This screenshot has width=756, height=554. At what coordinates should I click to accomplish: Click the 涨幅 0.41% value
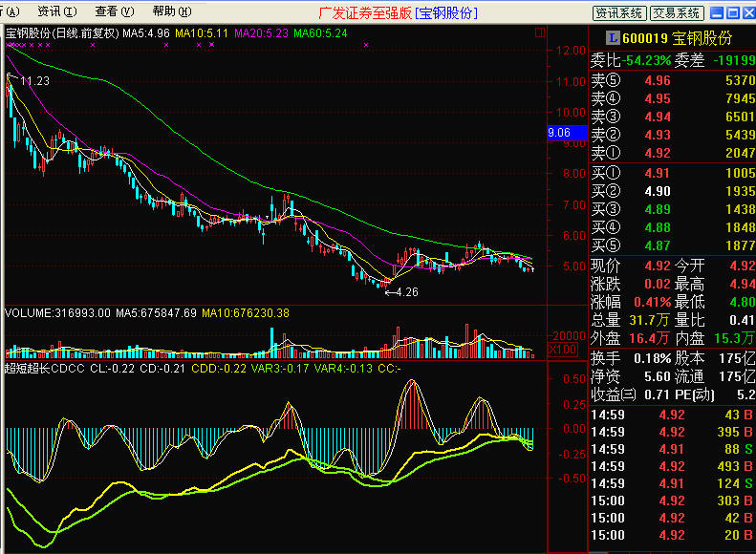[x=653, y=303]
